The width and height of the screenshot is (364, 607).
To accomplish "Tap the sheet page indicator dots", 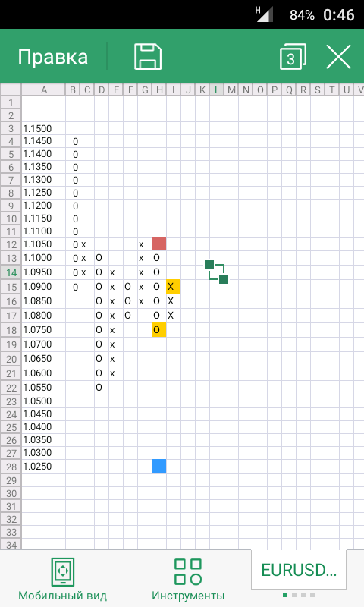I will tap(299, 595).
